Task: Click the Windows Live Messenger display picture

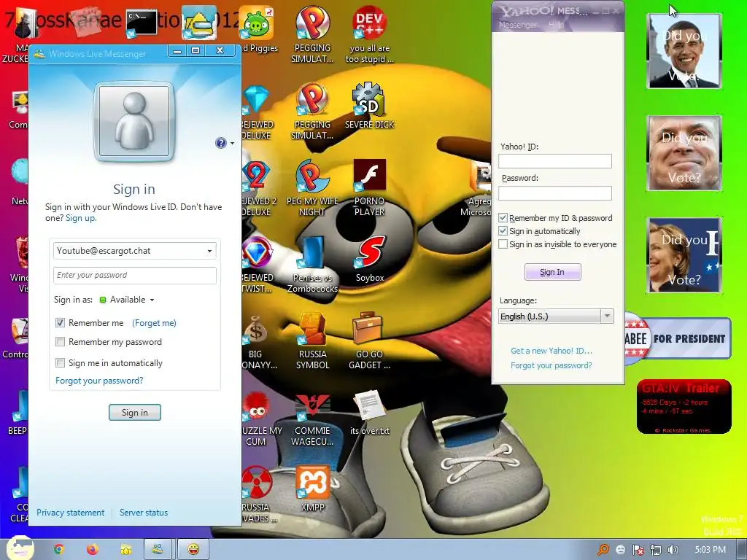Action: click(x=134, y=121)
